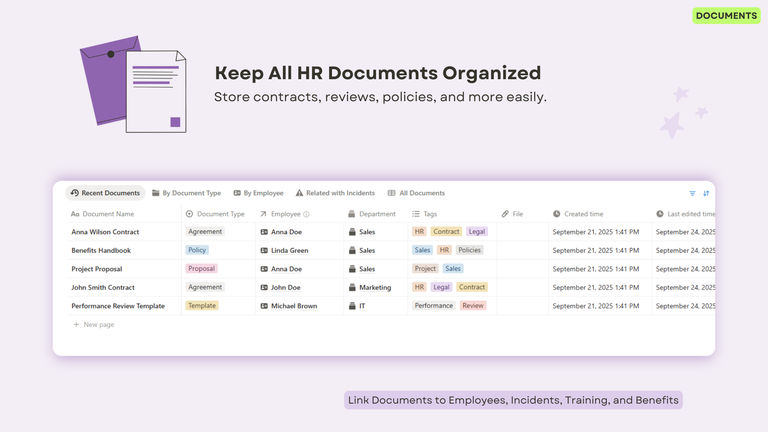This screenshot has height=432, width=768.
Task: Click the green DOCUMENTS badge
Action: pyautogui.click(x=726, y=15)
